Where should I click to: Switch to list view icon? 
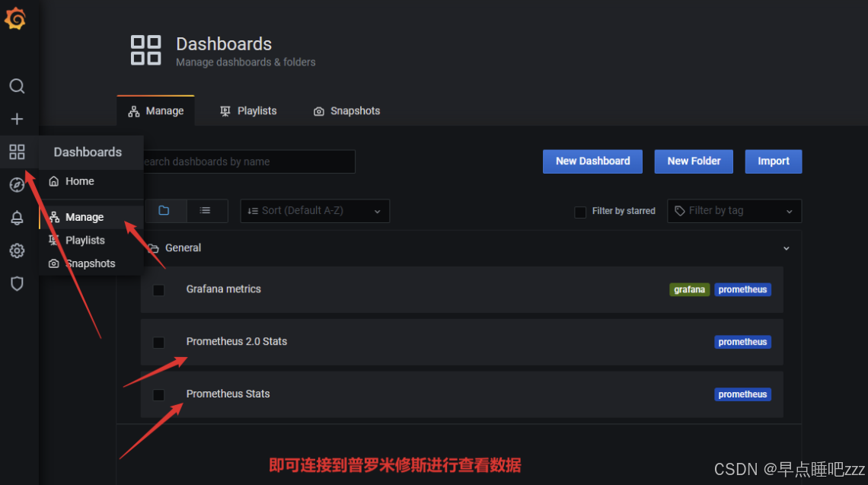(206, 210)
